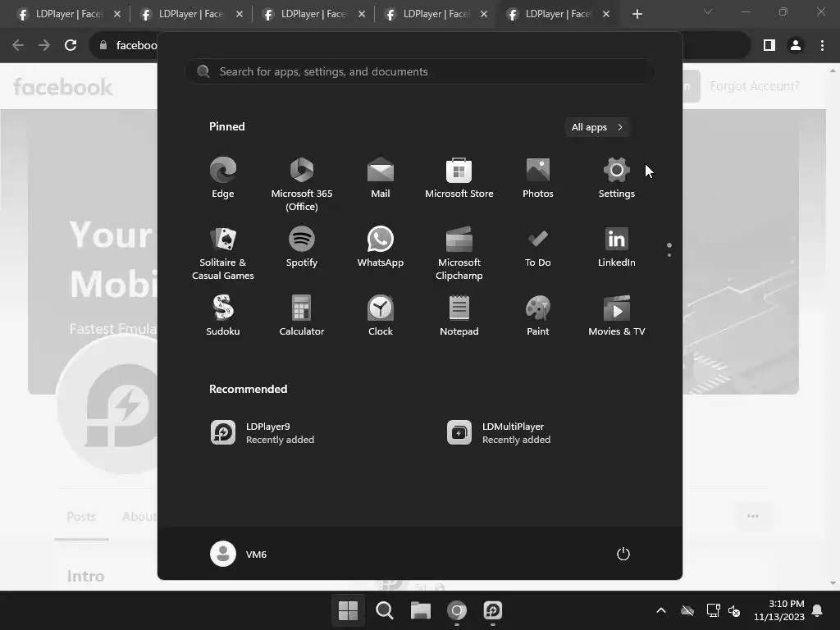Open a new Chrome tab
The image size is (840, 630).
pyautogui.click(x=637, y=15)
